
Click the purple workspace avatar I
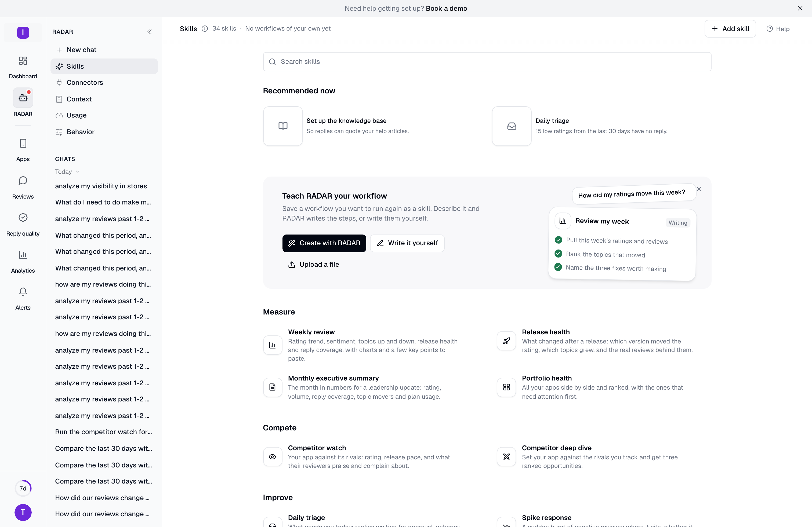[23, 32]
